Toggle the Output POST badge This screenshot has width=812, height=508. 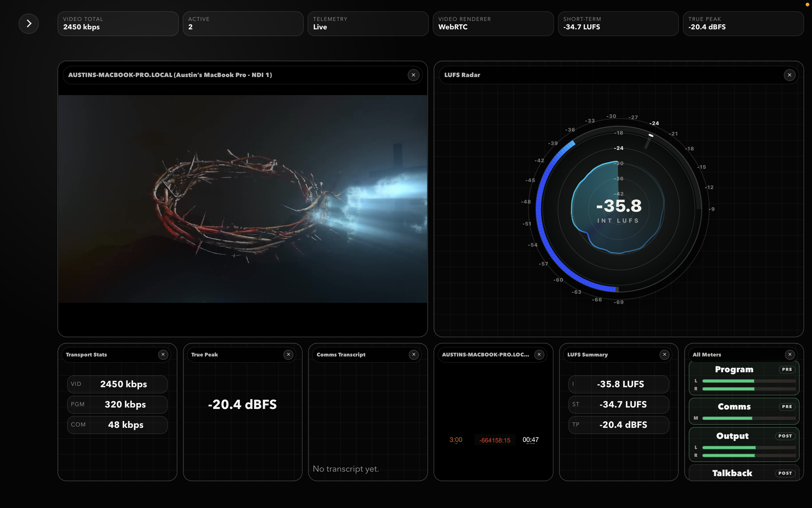pos(785,436)
